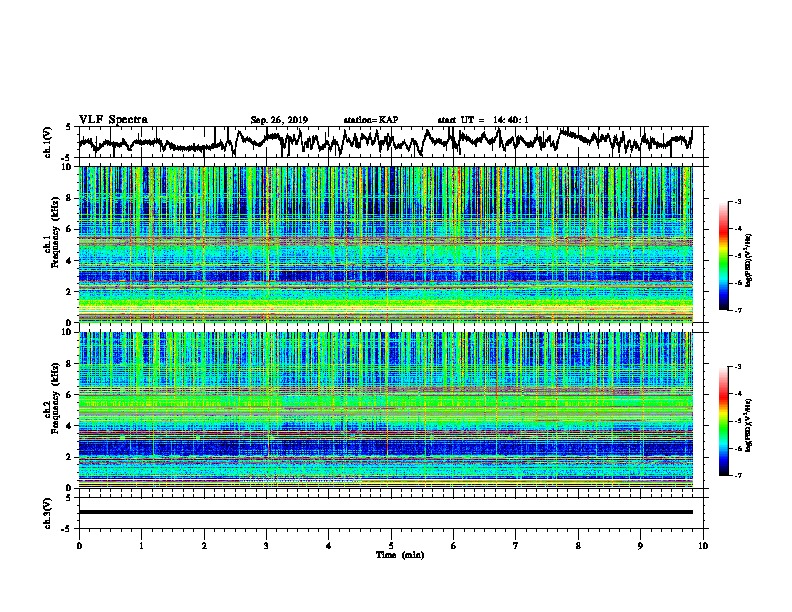Screen dimensions: 792x612
Task: Click the flat black ch.3 trace
Action: [x=385, y=512]
